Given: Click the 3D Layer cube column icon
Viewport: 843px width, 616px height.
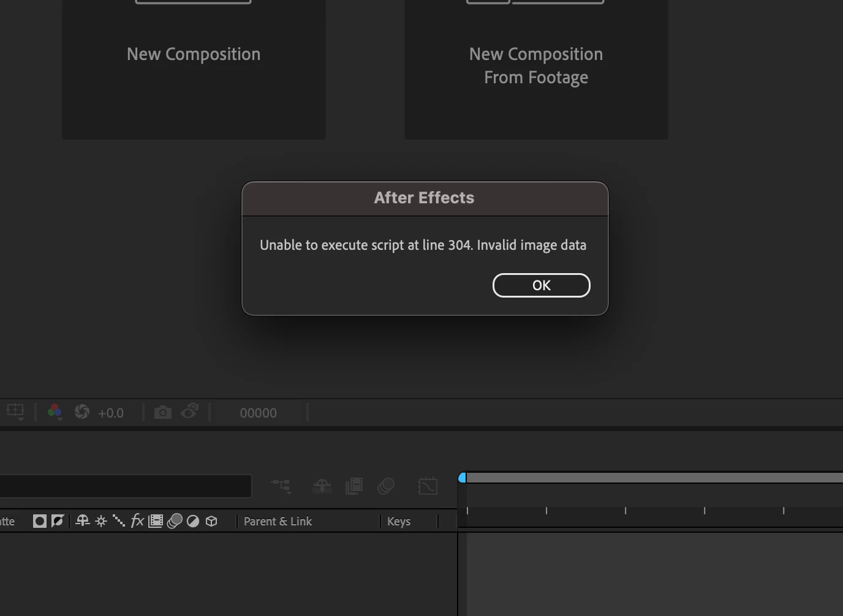Looking at the screenshot, I should tap(211, 521).
